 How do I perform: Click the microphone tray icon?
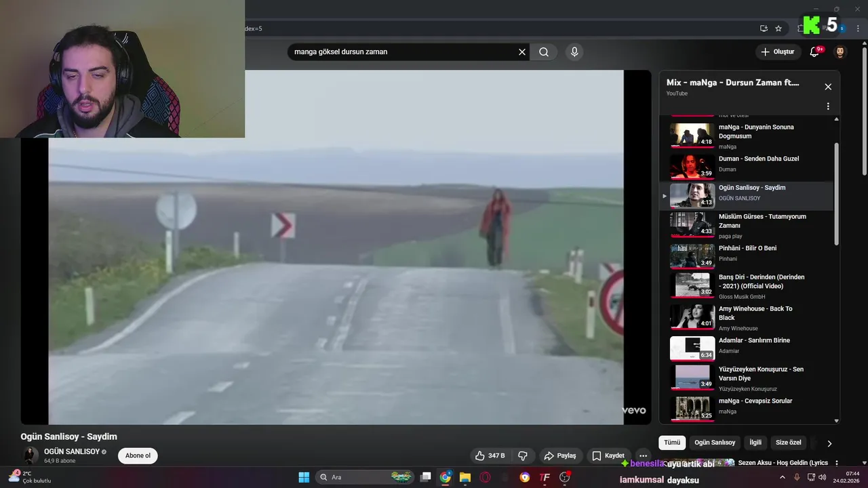[x=797, y=477]
